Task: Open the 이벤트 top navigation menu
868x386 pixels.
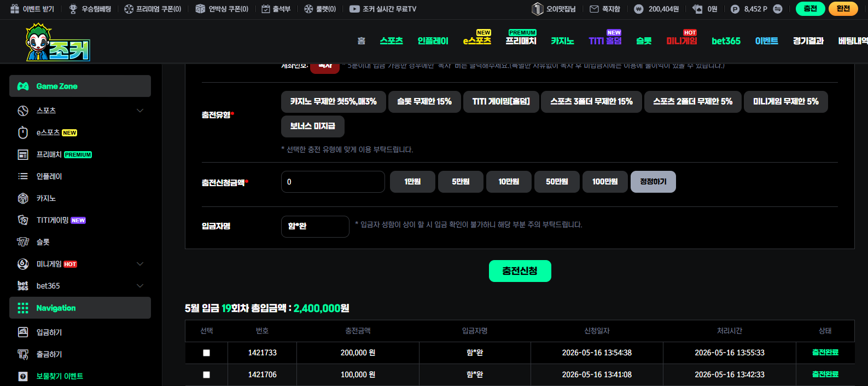Action: 766,41
